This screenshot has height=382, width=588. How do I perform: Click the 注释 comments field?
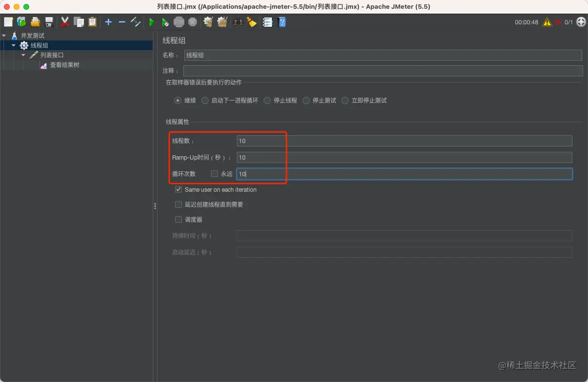click(383, 71)
